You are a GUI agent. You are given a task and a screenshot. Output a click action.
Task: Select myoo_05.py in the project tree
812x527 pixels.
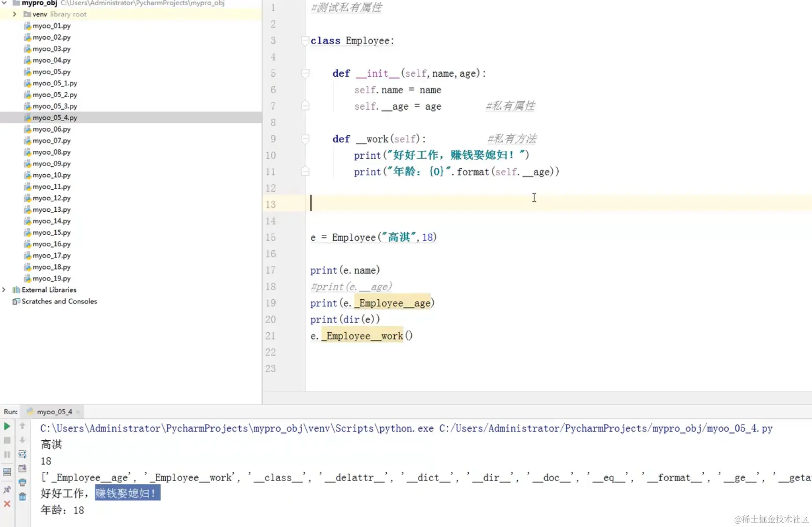pyautogui.click(x=52, y=72)
